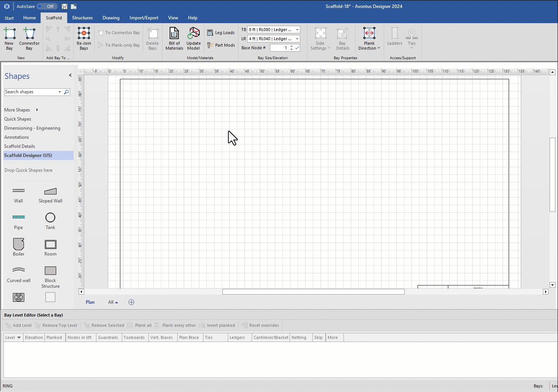Switch to the Structures ribbon tab
Viewport: 558px width, 392px height.
82,18
